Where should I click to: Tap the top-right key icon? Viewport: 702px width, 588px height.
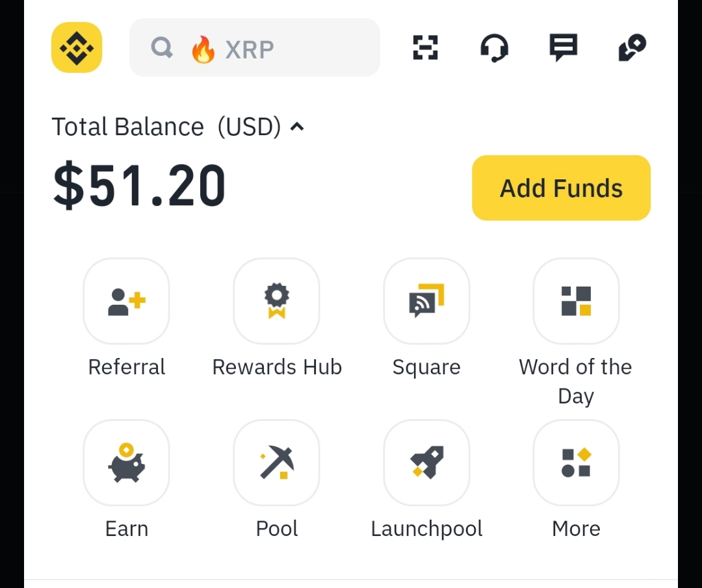tap(632, 47)
